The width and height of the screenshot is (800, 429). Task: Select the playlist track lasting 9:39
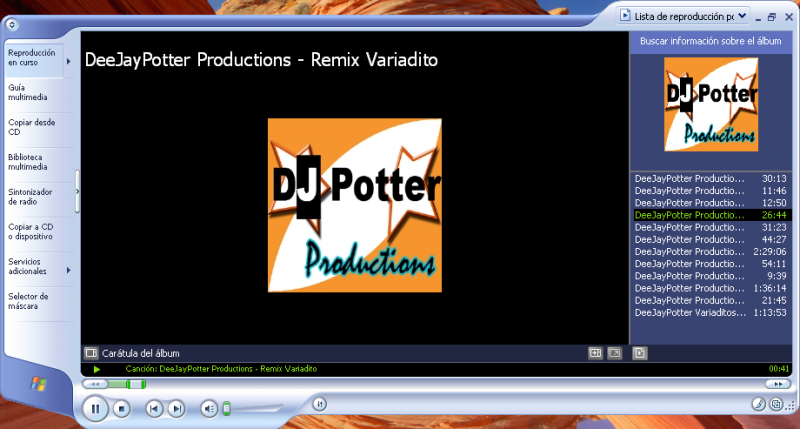click(711, 276)
